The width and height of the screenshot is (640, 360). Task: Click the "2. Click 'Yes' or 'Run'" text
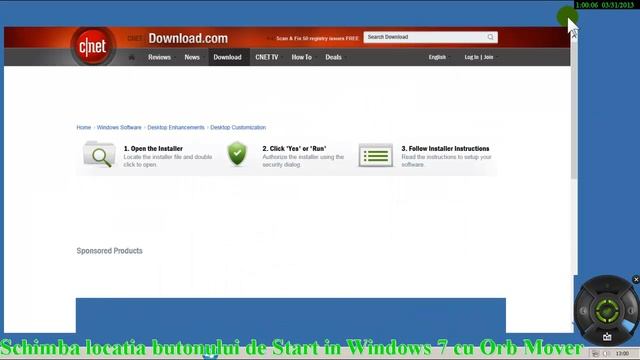(x=294, y=149)
